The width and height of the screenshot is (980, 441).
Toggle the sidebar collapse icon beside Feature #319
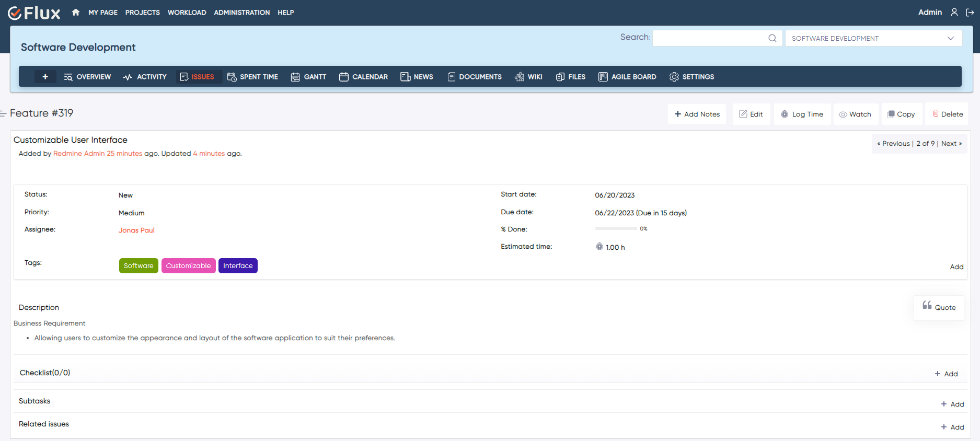3,113
